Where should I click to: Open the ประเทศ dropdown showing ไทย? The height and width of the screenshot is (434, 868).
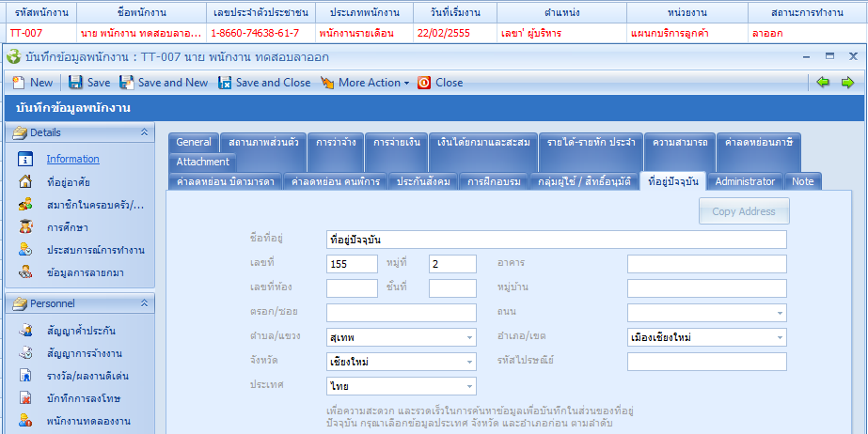(x=470, y=386)
